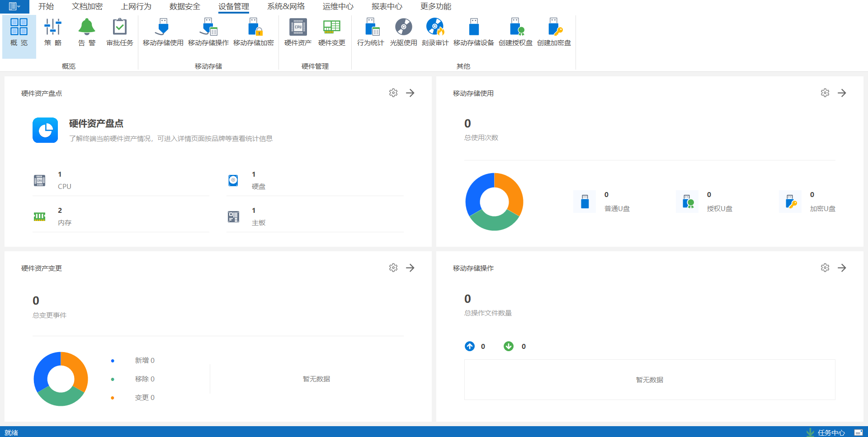Open the 创建授权盘 ribbon icon

[515, 32]
